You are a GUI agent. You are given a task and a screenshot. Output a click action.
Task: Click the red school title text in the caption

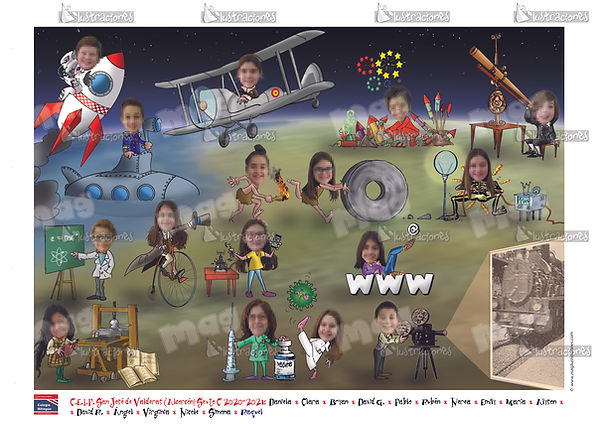[x=168, y=403]
